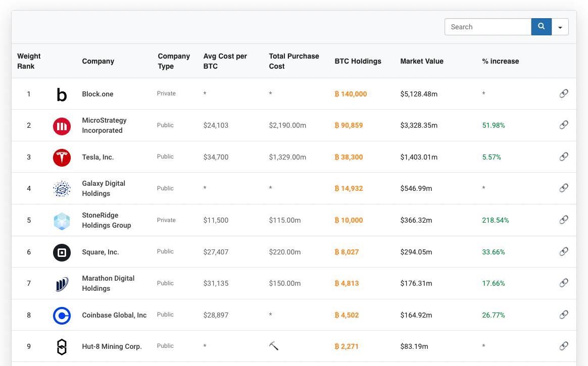The image size is (588, 366).
Task: Open the StoneRidge Holdings Group company name
Action: [107, 220]
